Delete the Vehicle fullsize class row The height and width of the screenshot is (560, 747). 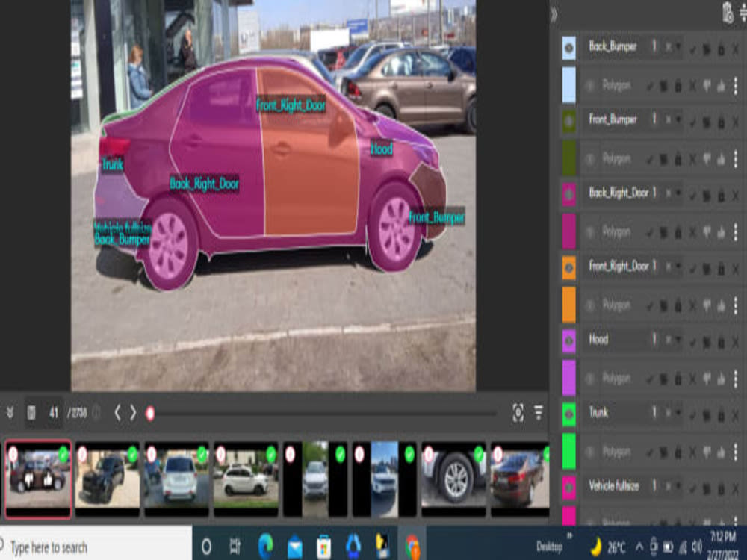click(x=736, y=488)
